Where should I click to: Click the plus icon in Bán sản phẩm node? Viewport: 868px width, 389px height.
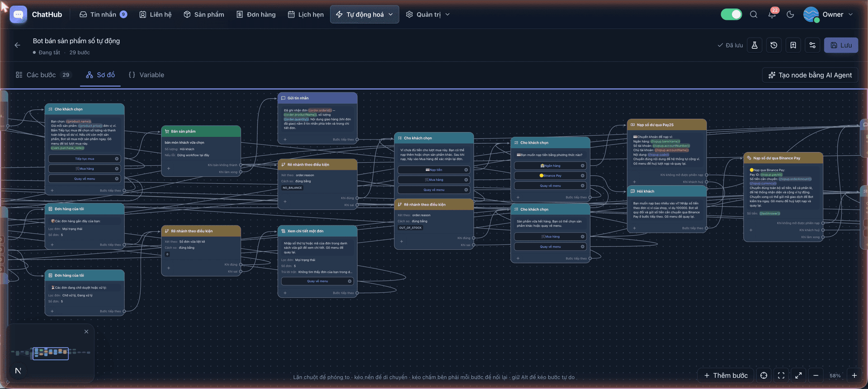[x=169, y=169]
